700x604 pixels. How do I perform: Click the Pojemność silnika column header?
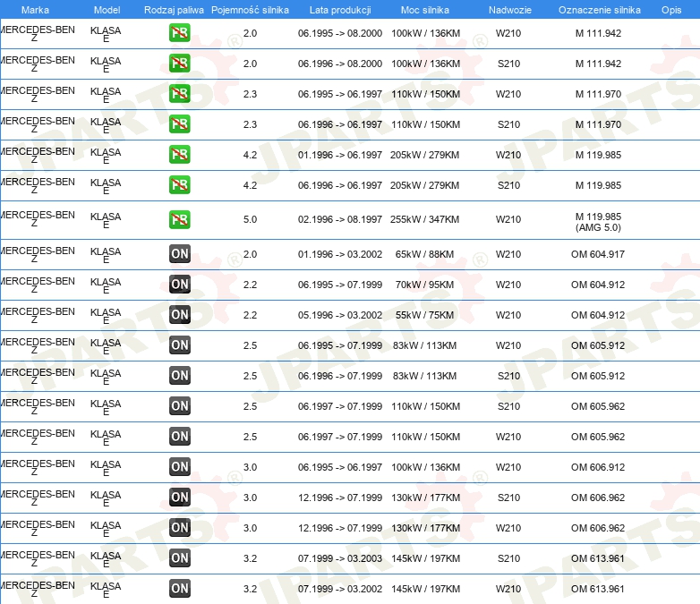[x=250, y=10]
